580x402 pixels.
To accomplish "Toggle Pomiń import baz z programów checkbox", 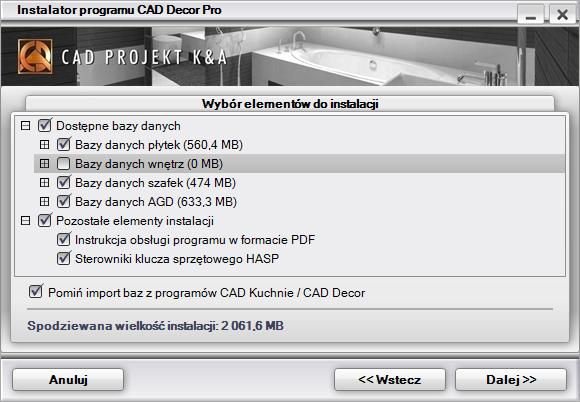I will click(x=36, y=292).
